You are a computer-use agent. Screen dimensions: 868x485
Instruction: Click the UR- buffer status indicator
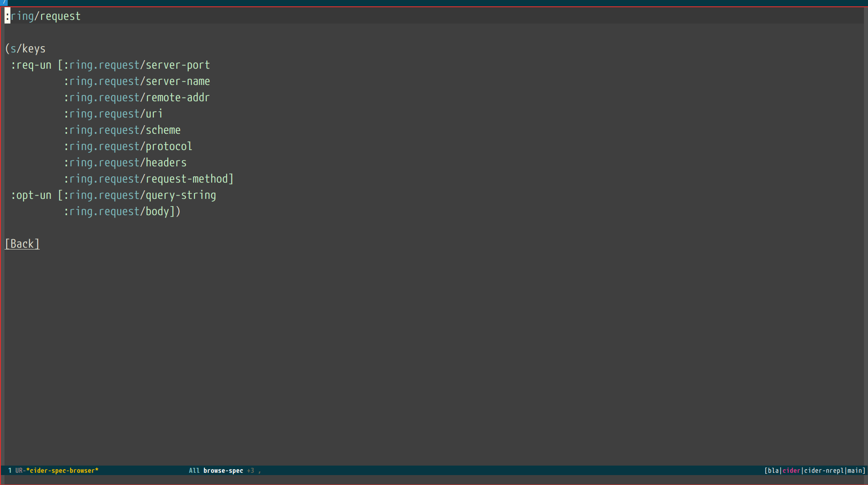(x=21, y=471)
